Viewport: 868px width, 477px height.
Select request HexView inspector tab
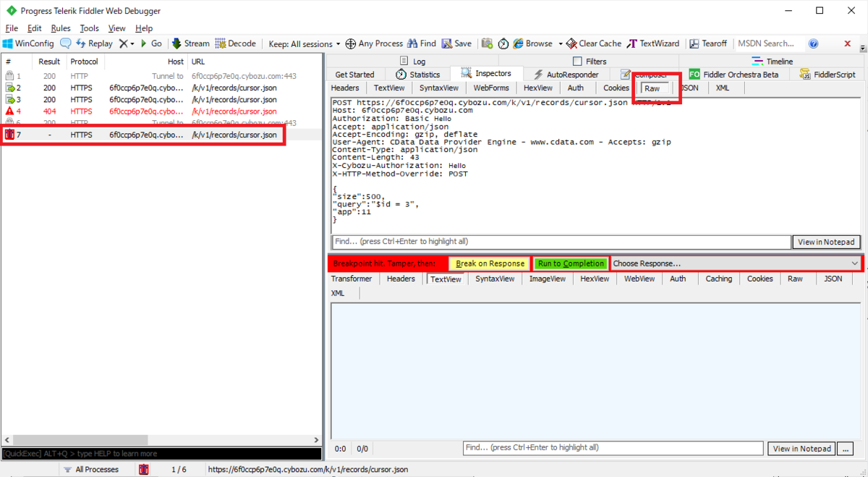[x=538, y=88]
